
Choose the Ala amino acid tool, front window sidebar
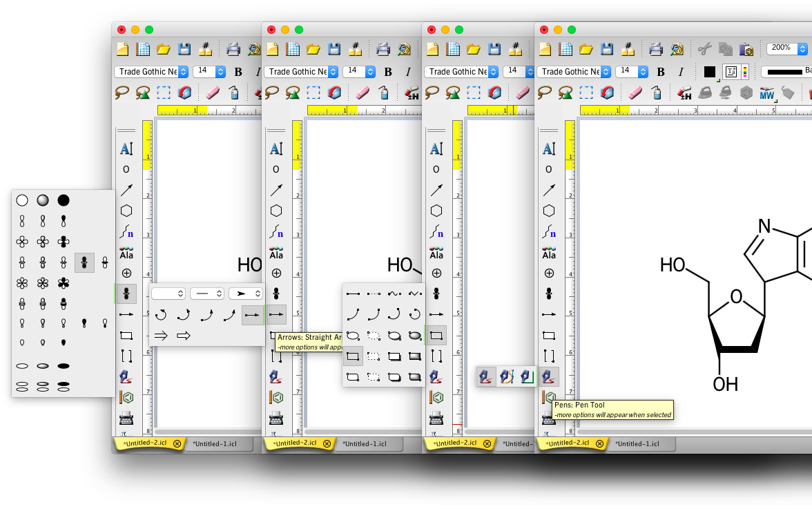tap(549, 253)
